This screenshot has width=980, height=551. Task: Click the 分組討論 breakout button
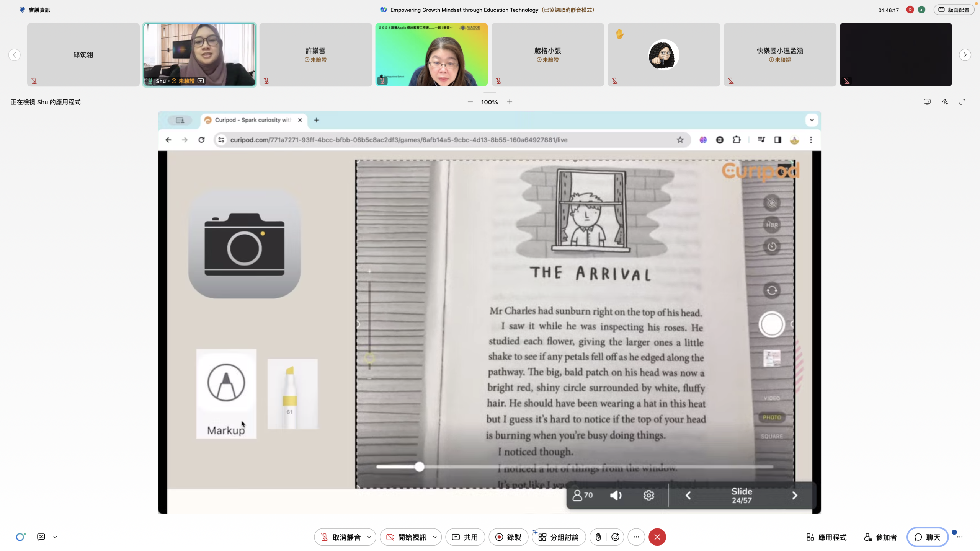tap(558, 537)
